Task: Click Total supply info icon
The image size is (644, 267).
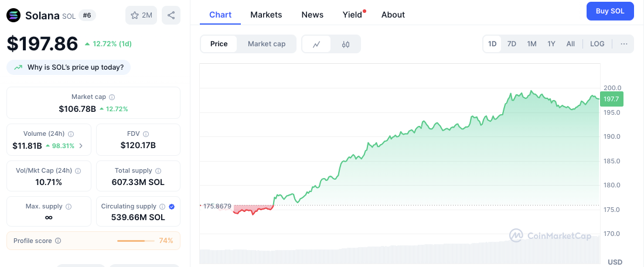Action: pos(158,170)
